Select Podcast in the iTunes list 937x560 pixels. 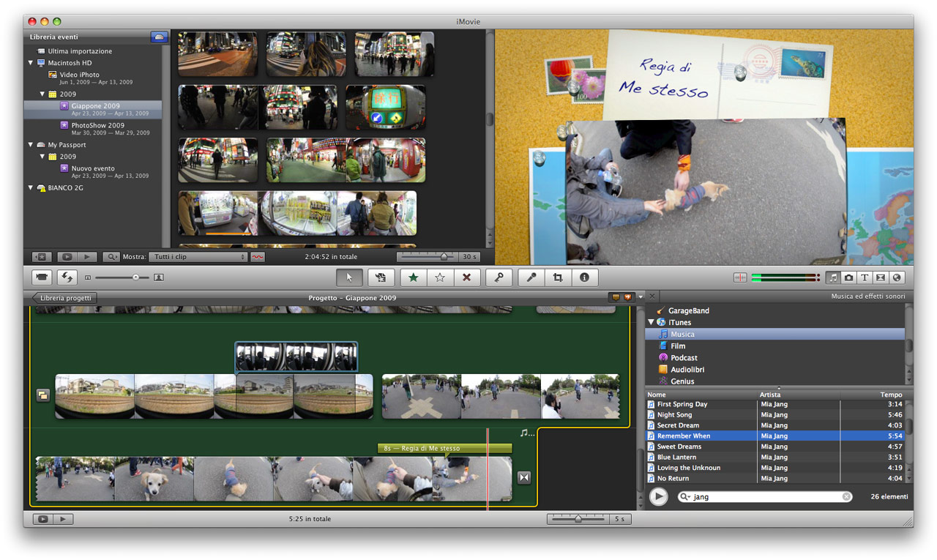[x=774, y=357]
